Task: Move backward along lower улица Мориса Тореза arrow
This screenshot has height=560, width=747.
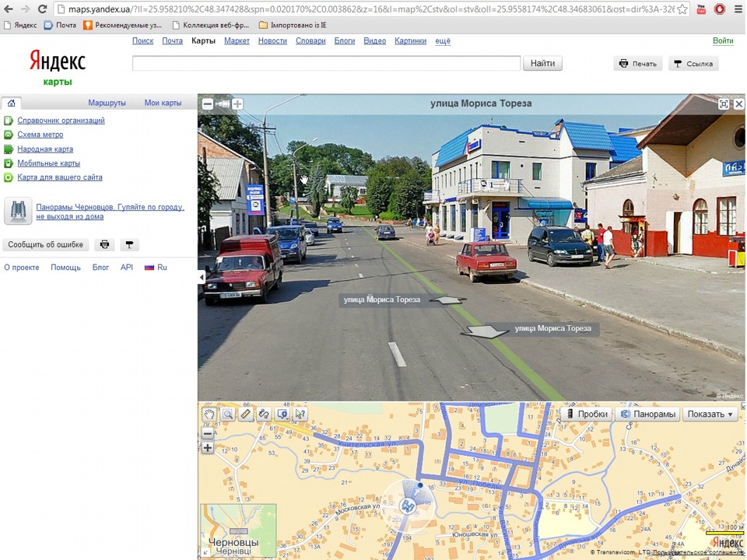Action: [x=486, y=331]
